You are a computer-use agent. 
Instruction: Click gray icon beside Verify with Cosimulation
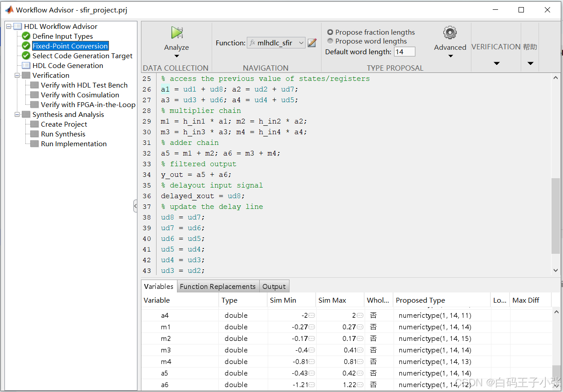[x=34, y=95]
